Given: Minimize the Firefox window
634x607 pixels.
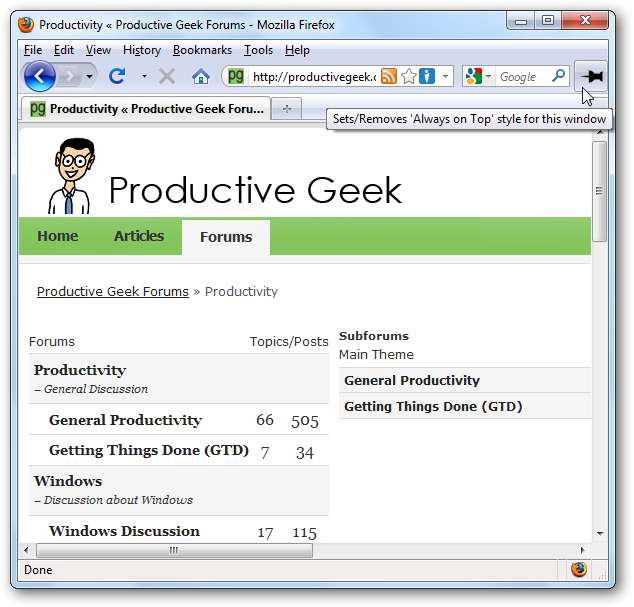Looking at the screenshot, I should pos(521,20).
